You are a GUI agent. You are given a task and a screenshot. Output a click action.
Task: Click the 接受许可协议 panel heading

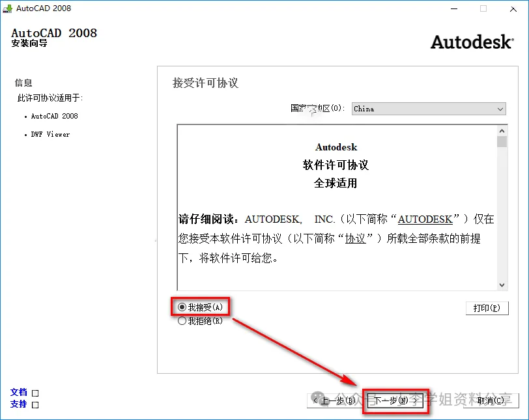[x=205, y=83]
